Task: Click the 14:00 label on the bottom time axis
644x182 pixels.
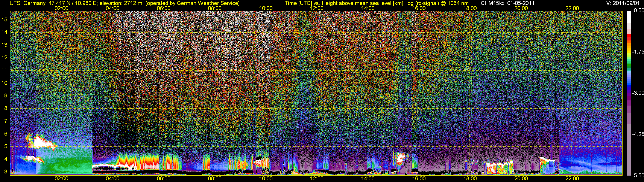Action: (x=368, y=179)
